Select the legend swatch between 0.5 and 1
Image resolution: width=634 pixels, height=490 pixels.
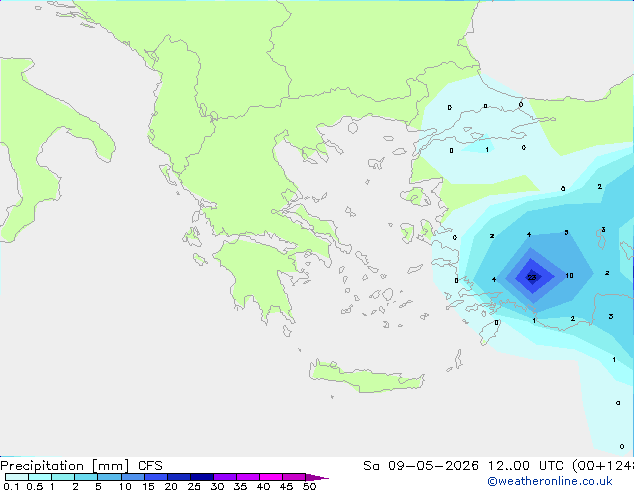40,477
